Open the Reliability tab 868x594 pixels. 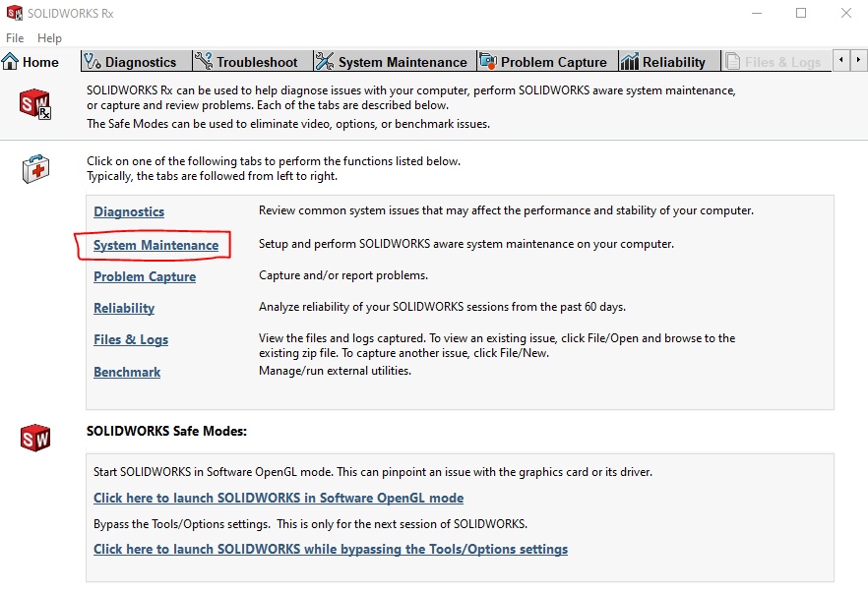tap(669, 61)
